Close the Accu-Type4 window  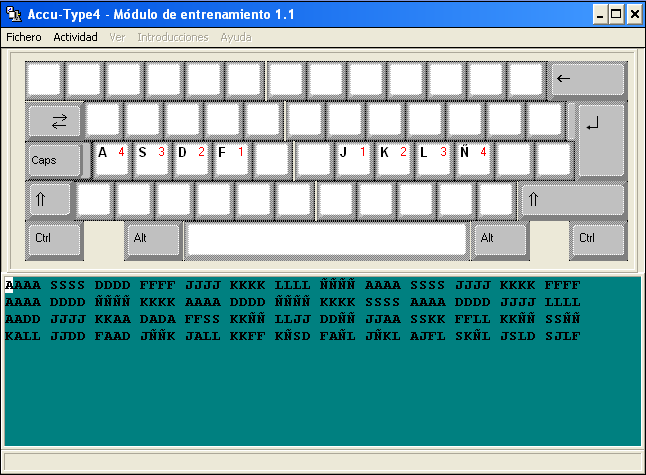point(635,15)
